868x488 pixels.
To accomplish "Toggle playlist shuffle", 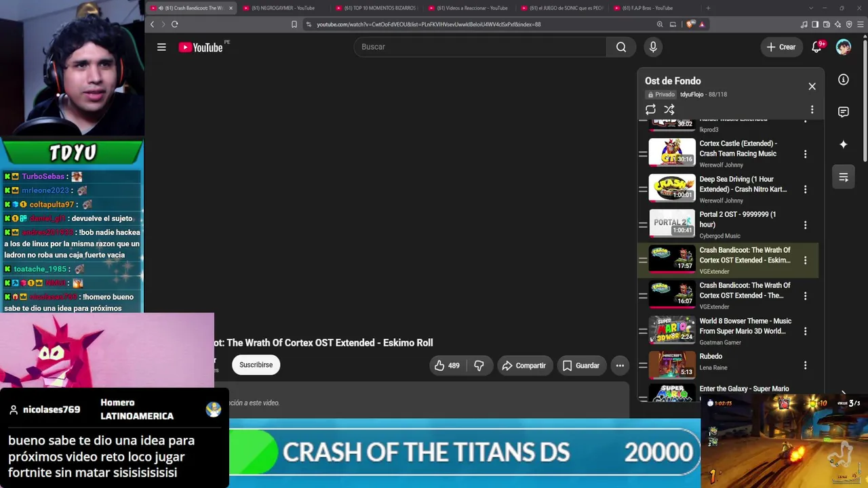I will tap(669, 110).
